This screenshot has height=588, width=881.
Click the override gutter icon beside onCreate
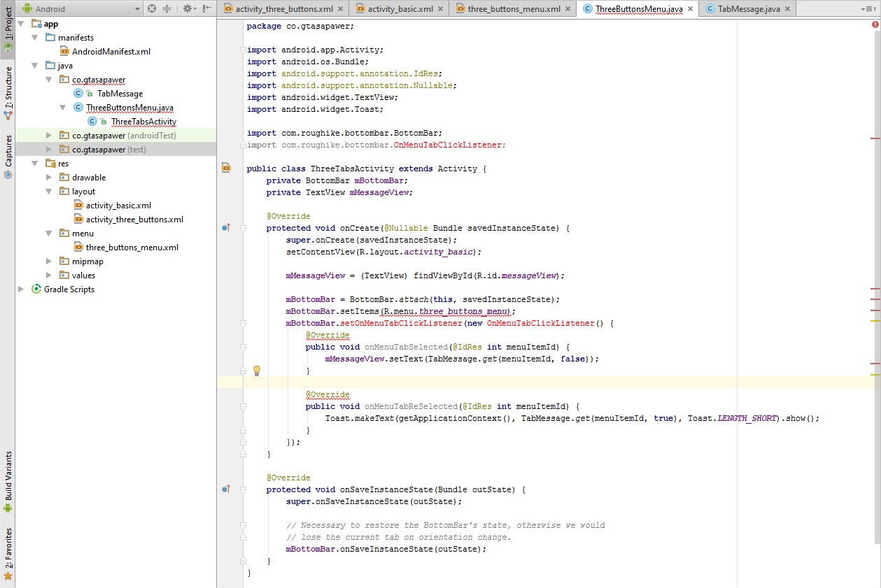click(x=226, y=228)
